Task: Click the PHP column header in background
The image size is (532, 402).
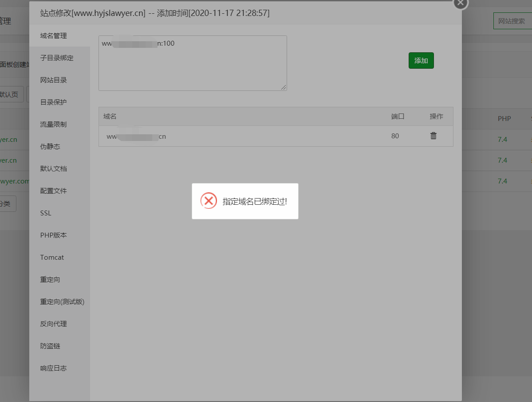Action: [504, 119]
